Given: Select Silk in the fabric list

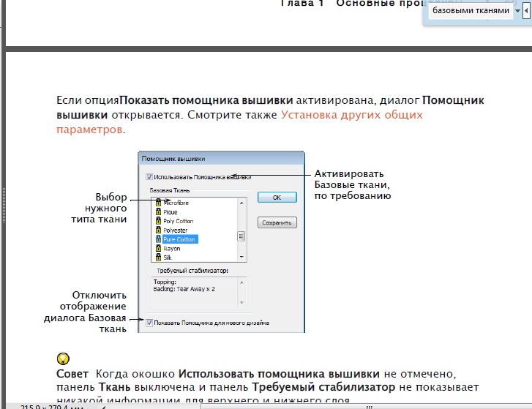Looking at the screenshot, I should 168,258.
